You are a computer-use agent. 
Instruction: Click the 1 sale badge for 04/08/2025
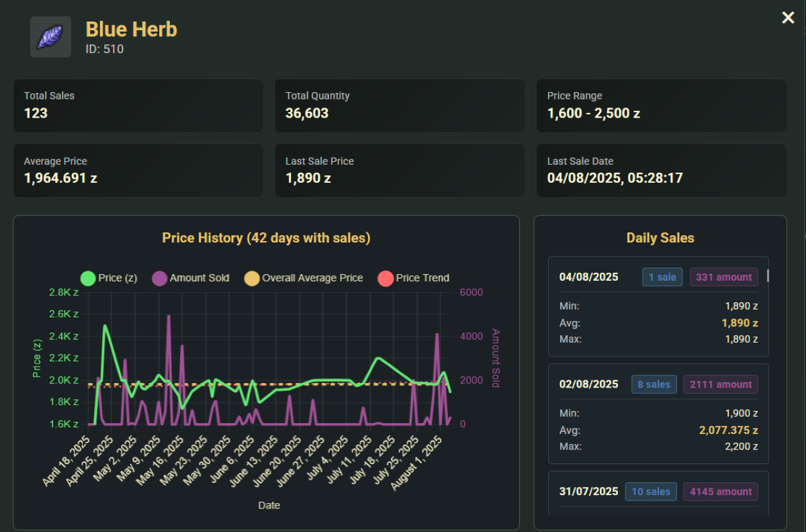click(662, 277)
